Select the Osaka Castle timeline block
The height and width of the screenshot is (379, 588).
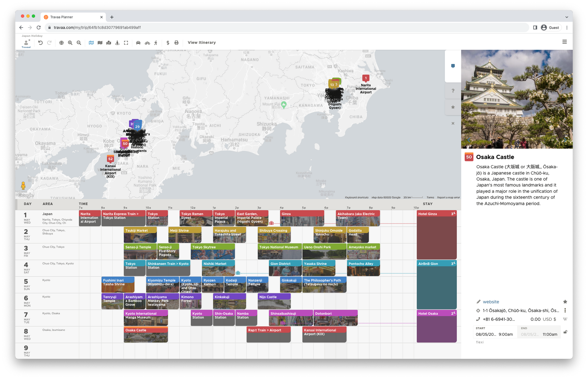pos(146,335)
